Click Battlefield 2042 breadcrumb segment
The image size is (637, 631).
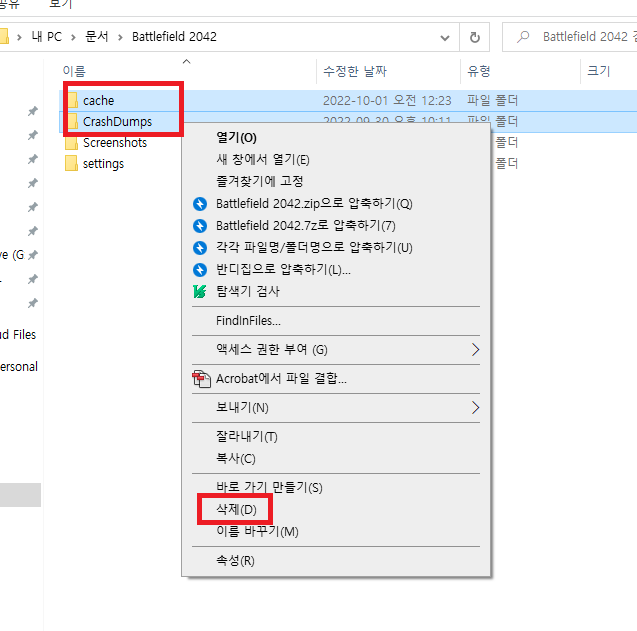point(174,37)
